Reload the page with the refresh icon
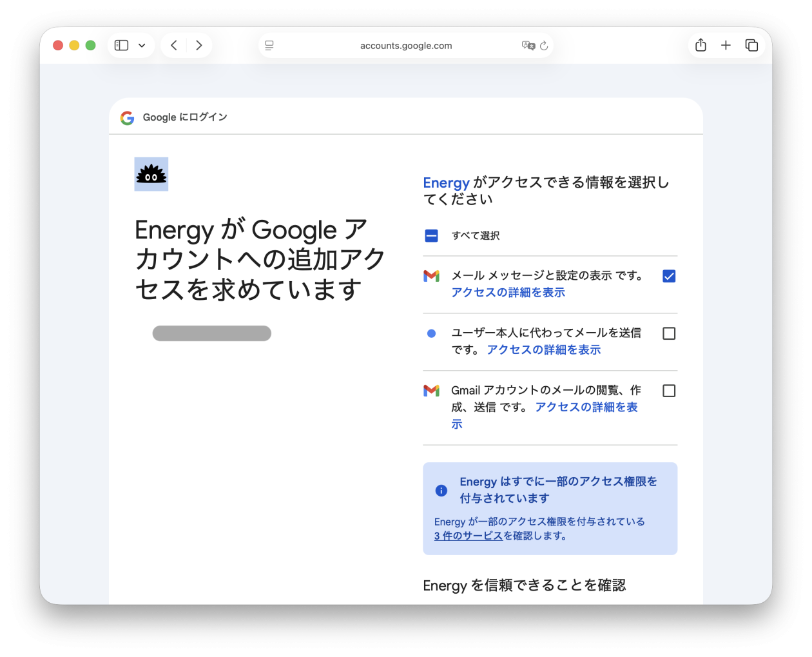812x657 pixels. point(544,46)
